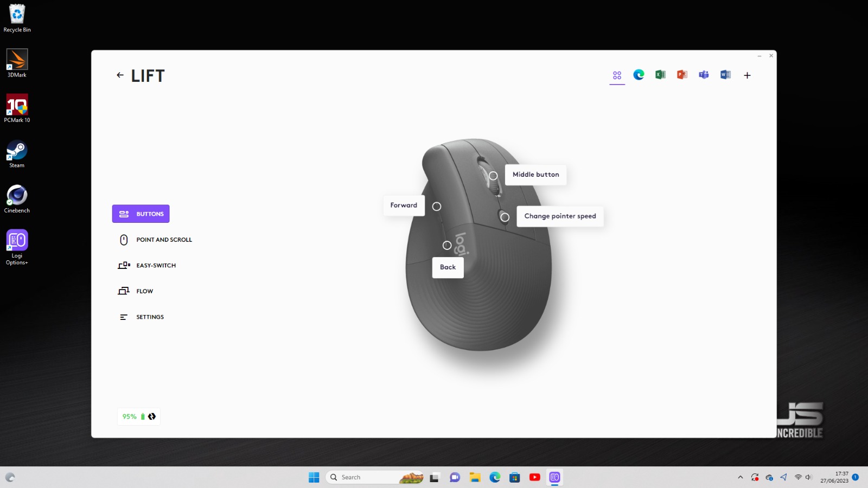The image size is (868, 488).
Task: Open Microsoft Edge from the taskbar
Action: pos(495,477)
